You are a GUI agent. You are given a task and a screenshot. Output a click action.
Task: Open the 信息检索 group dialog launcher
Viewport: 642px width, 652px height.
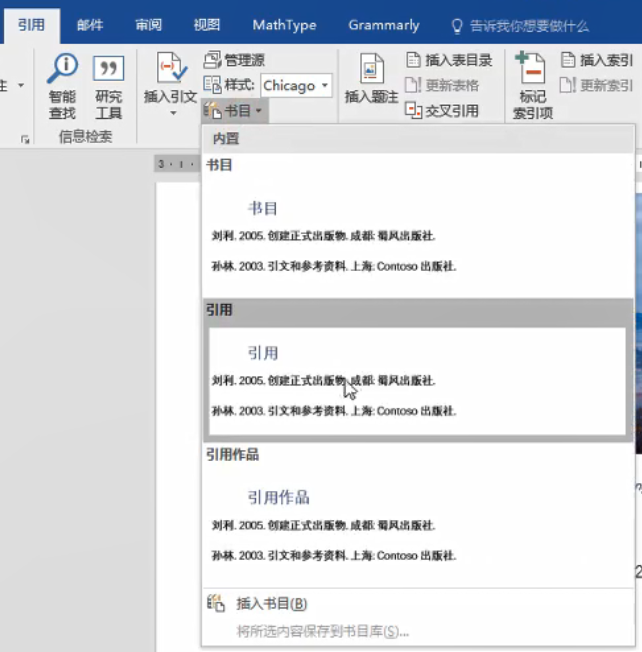[25, 140]
